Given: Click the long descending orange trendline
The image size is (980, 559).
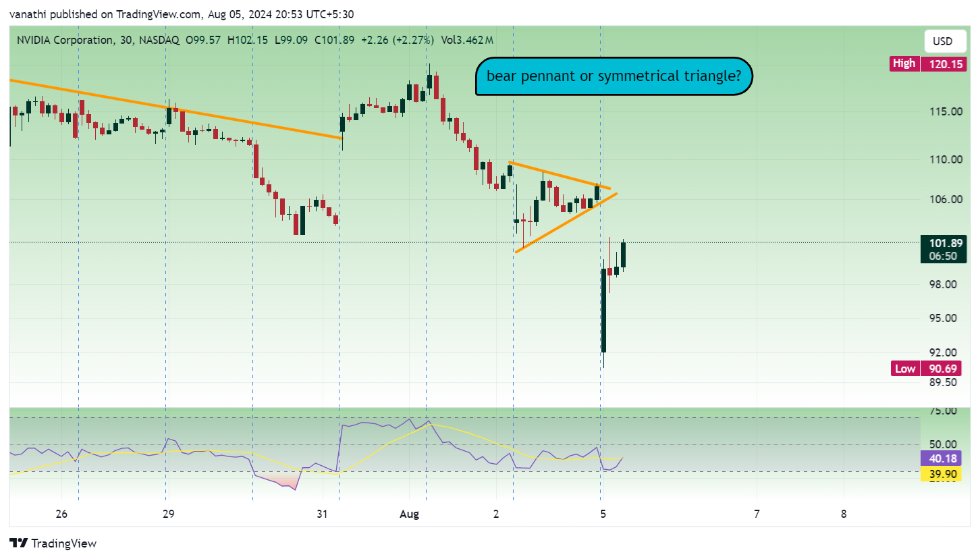Looking at the screenshot, I should tap(175, 109).
